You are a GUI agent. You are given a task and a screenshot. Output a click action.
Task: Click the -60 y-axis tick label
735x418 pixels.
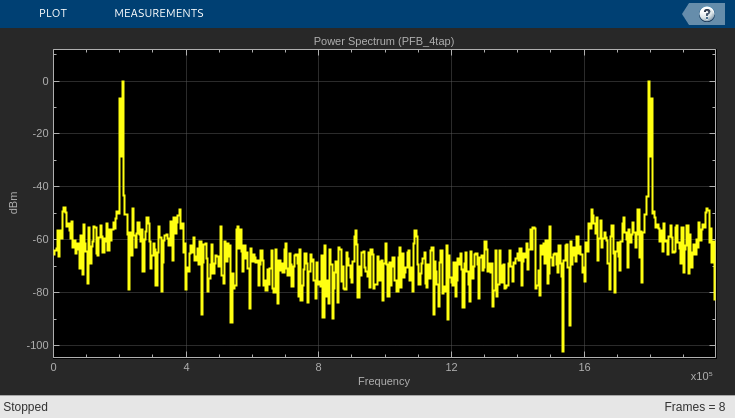pos(40,239)
